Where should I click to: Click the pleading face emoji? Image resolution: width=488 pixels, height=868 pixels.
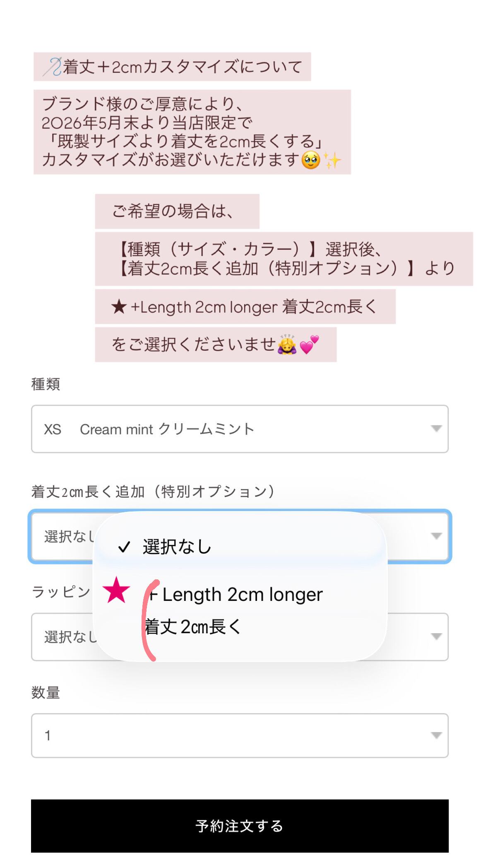[311, 160]
